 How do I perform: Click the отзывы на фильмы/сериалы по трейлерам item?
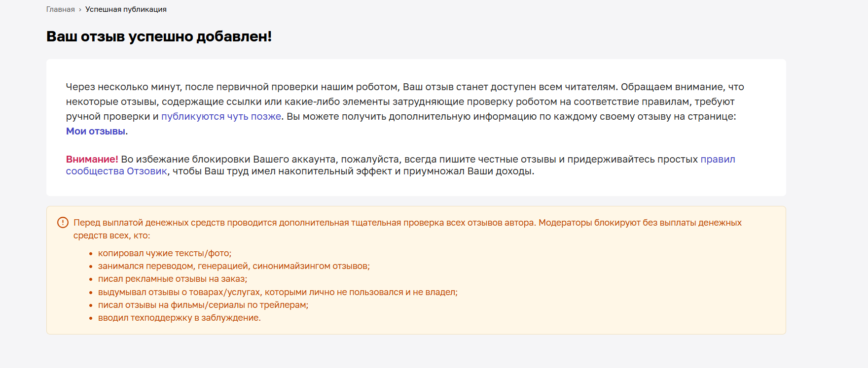203,305
